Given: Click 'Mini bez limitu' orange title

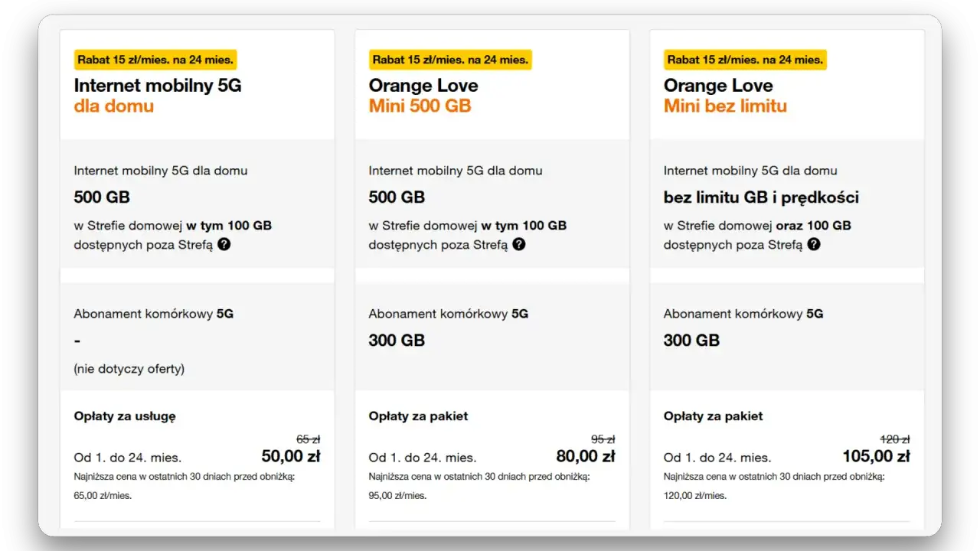Looking at the screenshot, I should coord(725,106).
